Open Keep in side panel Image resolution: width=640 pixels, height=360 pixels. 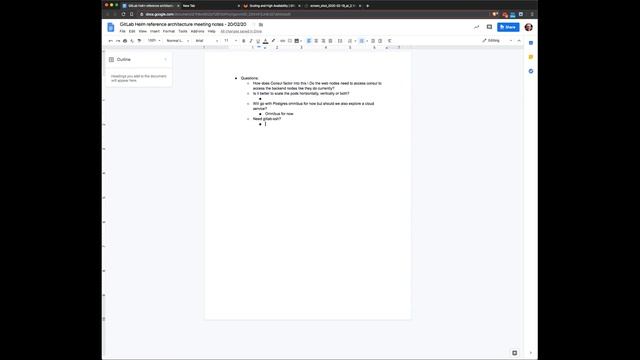point(531,57)
